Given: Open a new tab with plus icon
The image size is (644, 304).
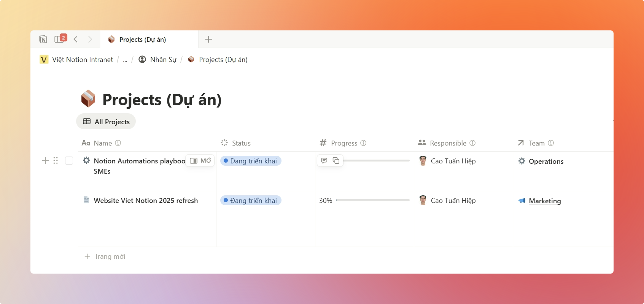Looking at the screenshot, I should (x=208, y=39).
